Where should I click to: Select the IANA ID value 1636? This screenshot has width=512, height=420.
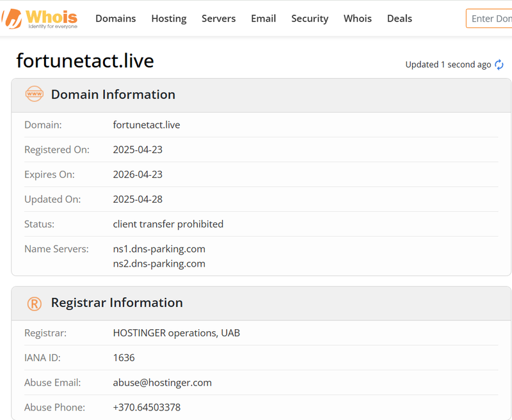(x=124, y=358)
